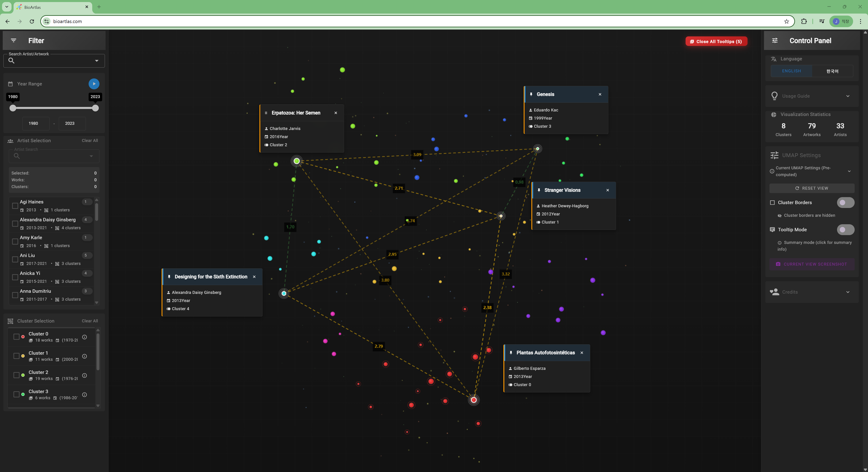Click Cluster 0 info icon
The height and width of the screenshot is (472, 868).
[85, 337]
